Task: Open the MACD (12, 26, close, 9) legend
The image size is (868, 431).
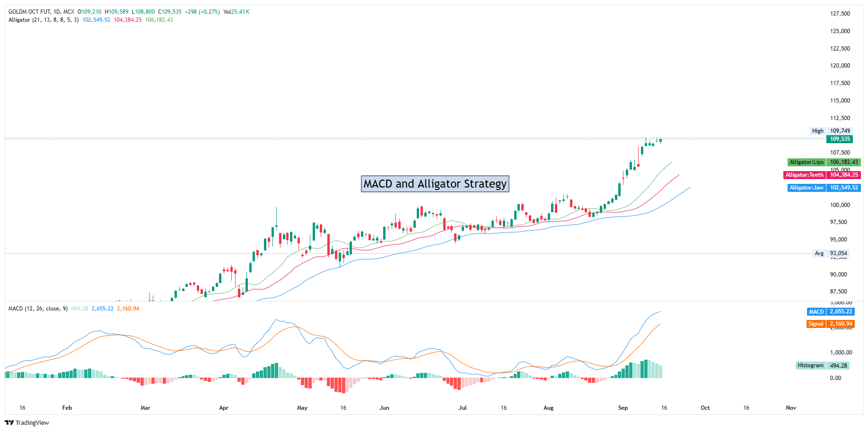Action: pos(38,309)
